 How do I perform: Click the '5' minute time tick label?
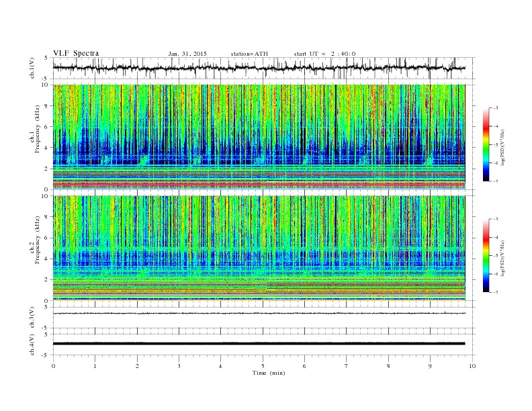263,366
